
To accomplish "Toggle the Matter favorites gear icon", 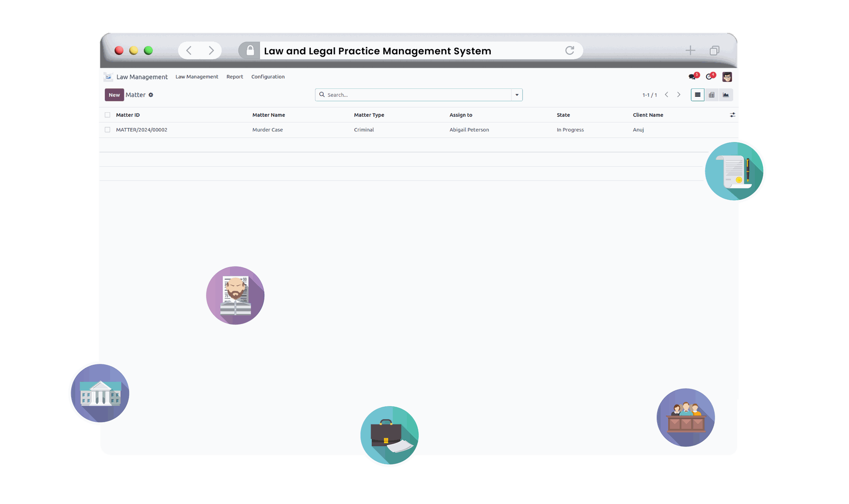I will coord(151,95).
